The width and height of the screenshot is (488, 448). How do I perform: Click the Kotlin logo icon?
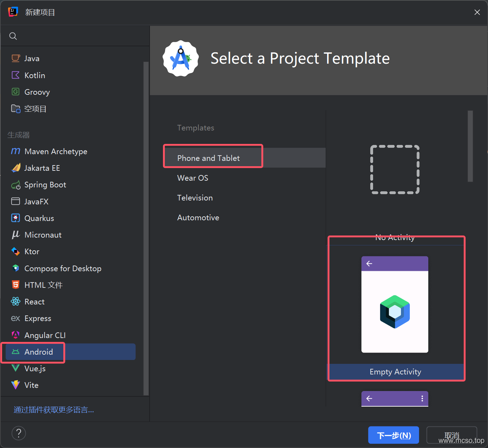click(16, 75)
